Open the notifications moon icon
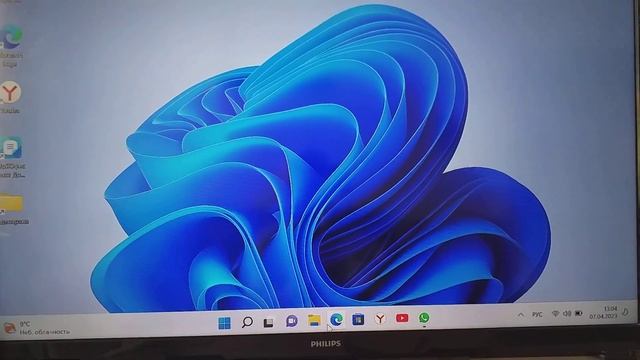 pyautogui.click(x=626, y=312)
